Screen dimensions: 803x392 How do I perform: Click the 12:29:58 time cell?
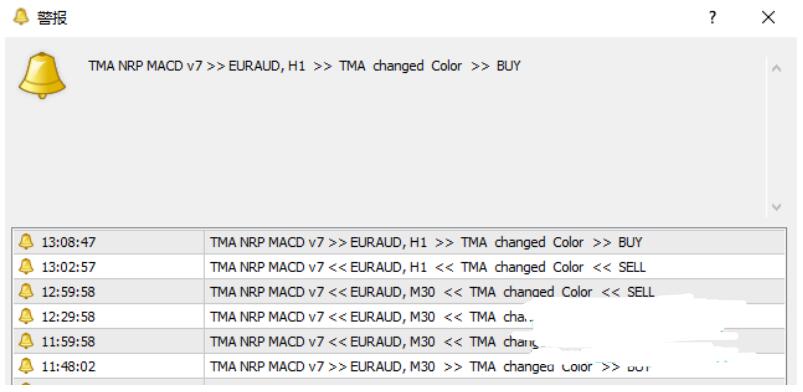(109, 317)
